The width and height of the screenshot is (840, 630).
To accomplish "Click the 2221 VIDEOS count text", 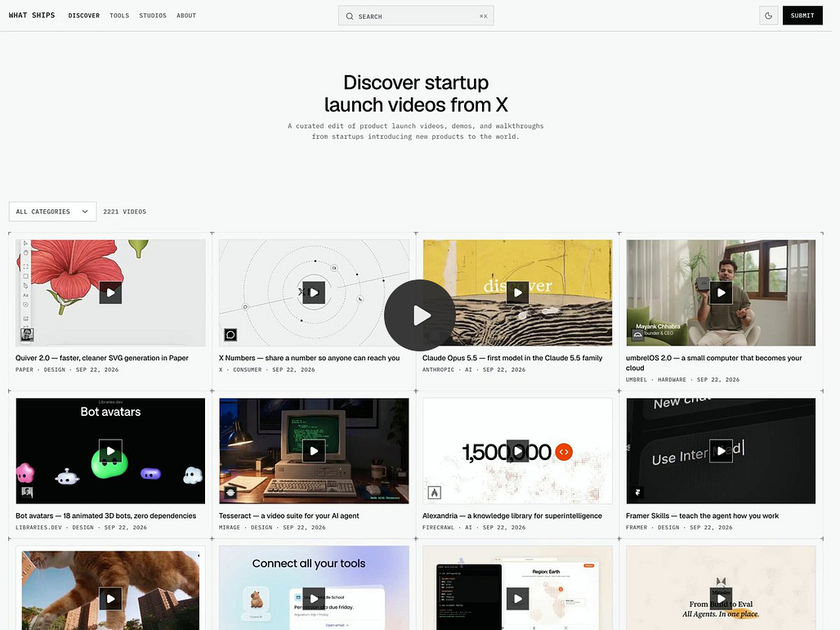I will coord(125,212).
